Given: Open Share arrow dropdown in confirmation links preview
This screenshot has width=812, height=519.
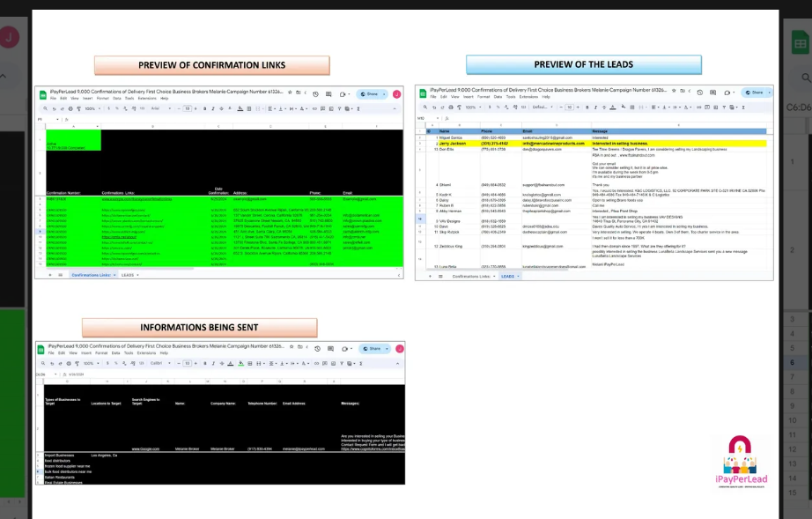Looking at the screenshot, I should pos(384,94).
